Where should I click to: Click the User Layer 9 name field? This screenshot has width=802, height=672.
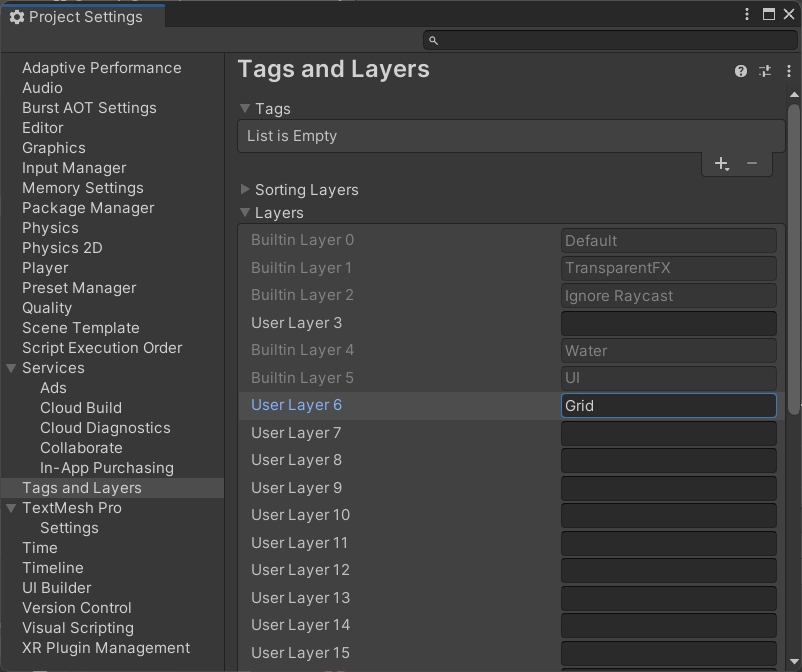(x=669, y=488)
